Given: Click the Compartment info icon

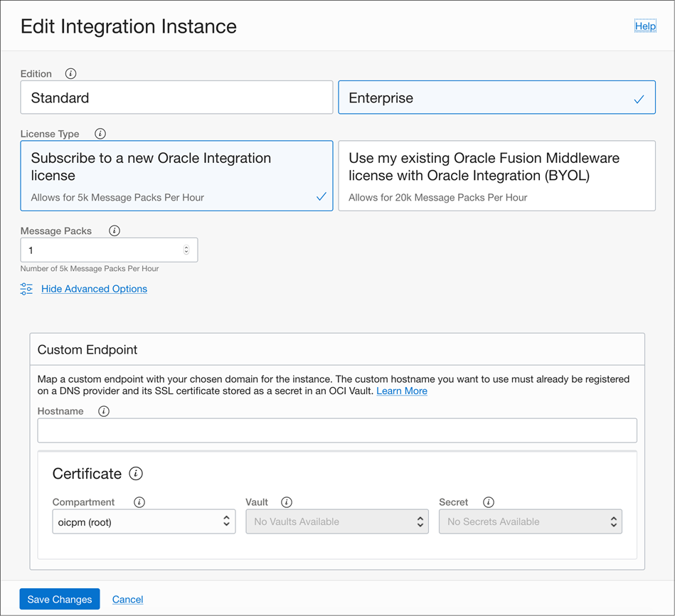Looking at the screenshot, I should click(139, 501).
